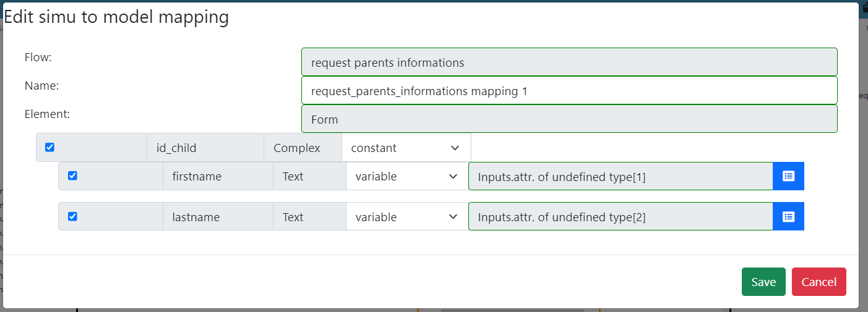
Task: Uncheck the id_child checkbox
Action: tap(50, 147)
